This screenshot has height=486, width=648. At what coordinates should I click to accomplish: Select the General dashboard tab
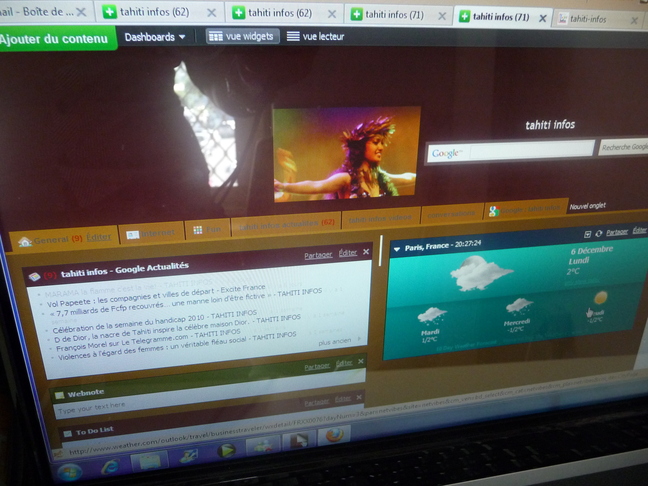(50, 240)
